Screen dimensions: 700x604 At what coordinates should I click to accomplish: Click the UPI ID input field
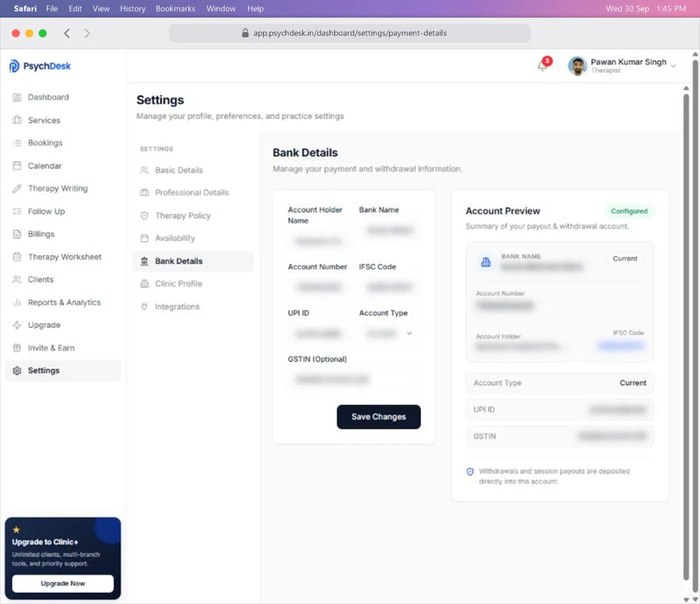[x=318, y=333]
